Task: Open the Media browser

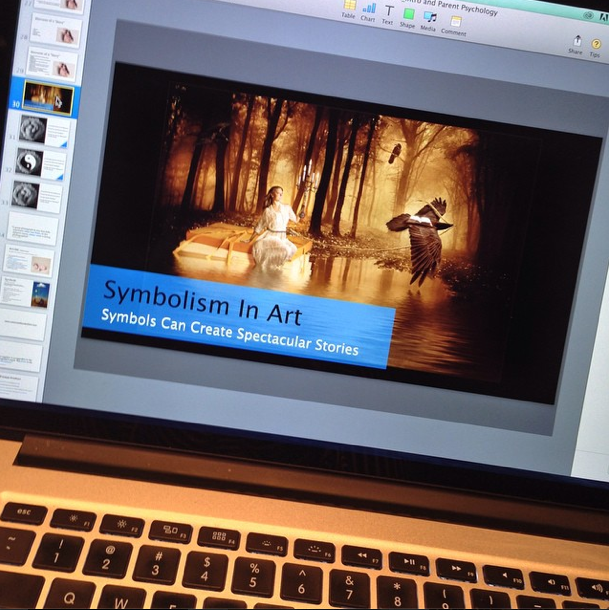Action: (429, 21)
